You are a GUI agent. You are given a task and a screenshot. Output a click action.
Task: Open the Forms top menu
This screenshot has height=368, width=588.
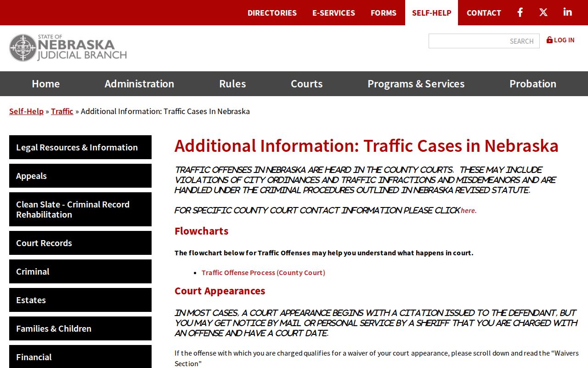coord(384,13)
